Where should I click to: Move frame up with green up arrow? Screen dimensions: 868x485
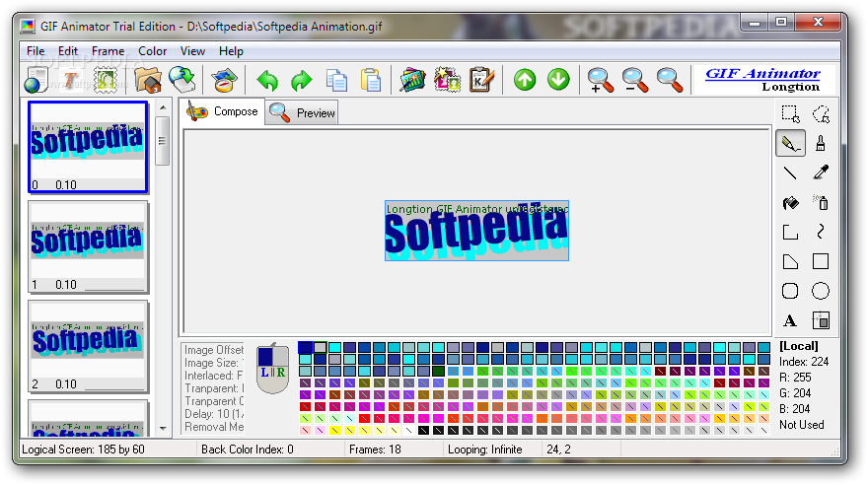coord(525,80)
